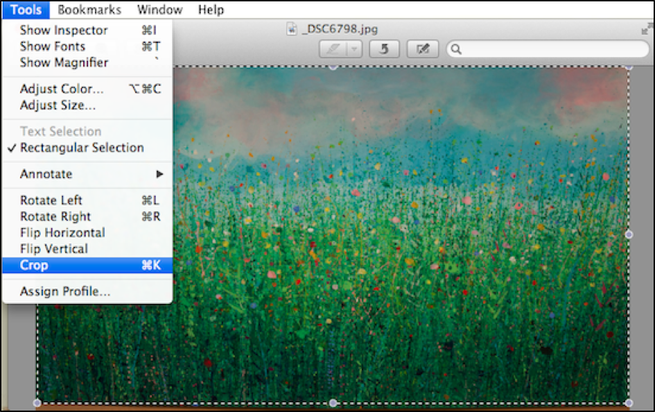Click the selection's bottom-right handle
Viewport: 655px width, 412px height.
click(x=629, y=403)
